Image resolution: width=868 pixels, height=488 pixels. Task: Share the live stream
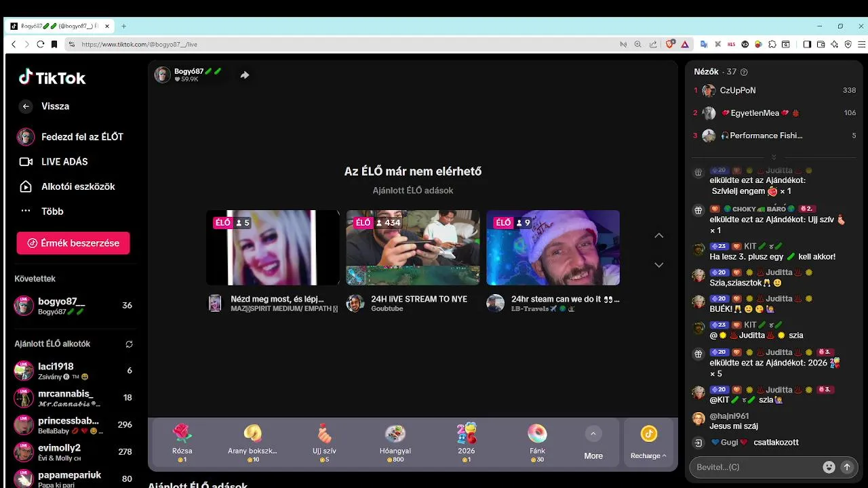click(245, 75)
